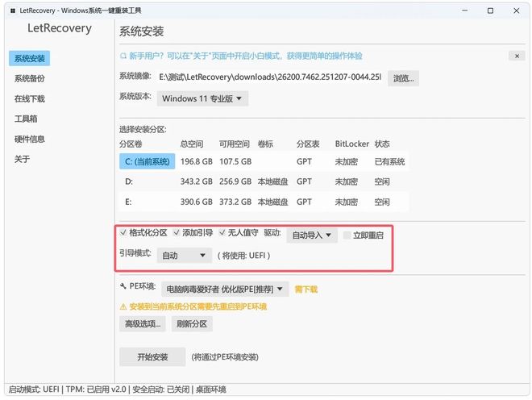The height and width of the screenshot is (400, 532).
Task: Open the 工具箱 page
Action: point(26,119)
